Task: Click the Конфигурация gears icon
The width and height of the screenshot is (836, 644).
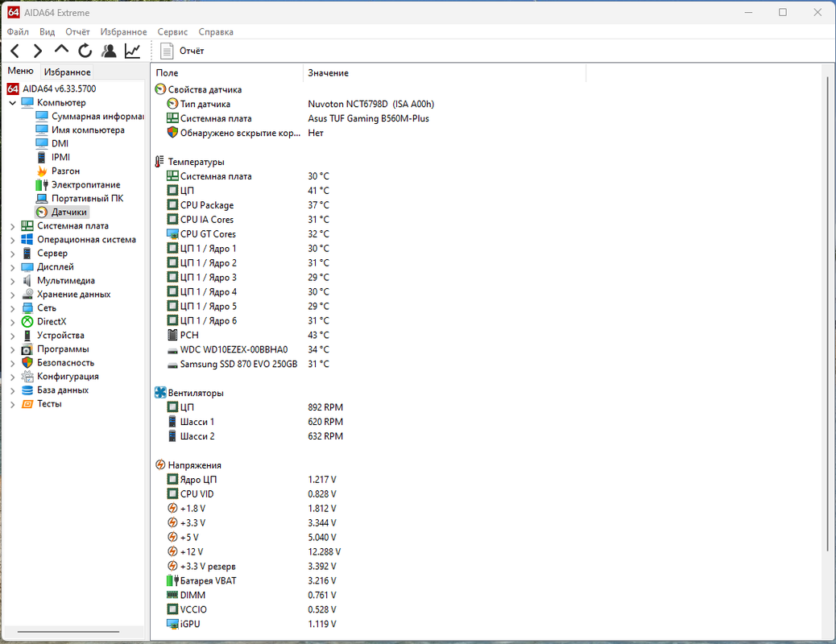Action: tap(27, 377)
